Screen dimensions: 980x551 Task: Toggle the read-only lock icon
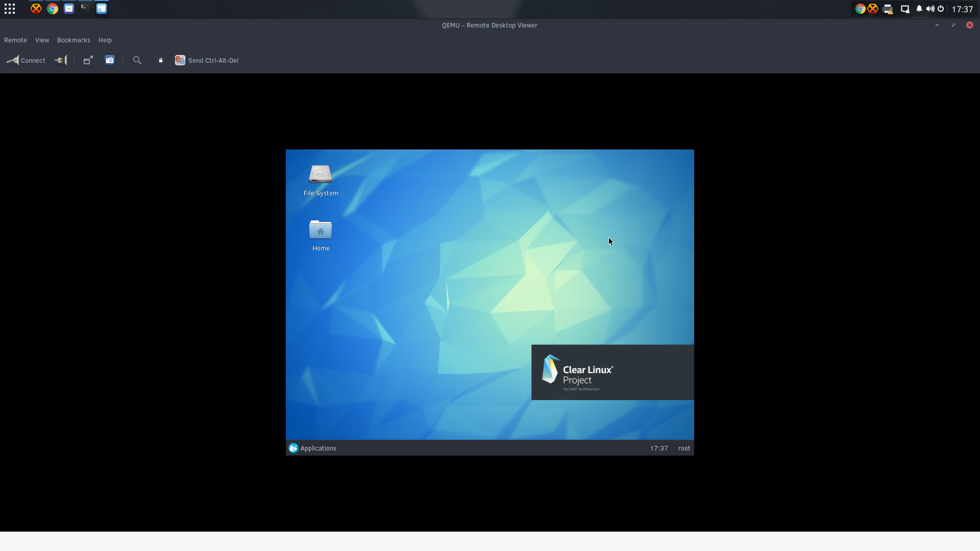point(161,60)
